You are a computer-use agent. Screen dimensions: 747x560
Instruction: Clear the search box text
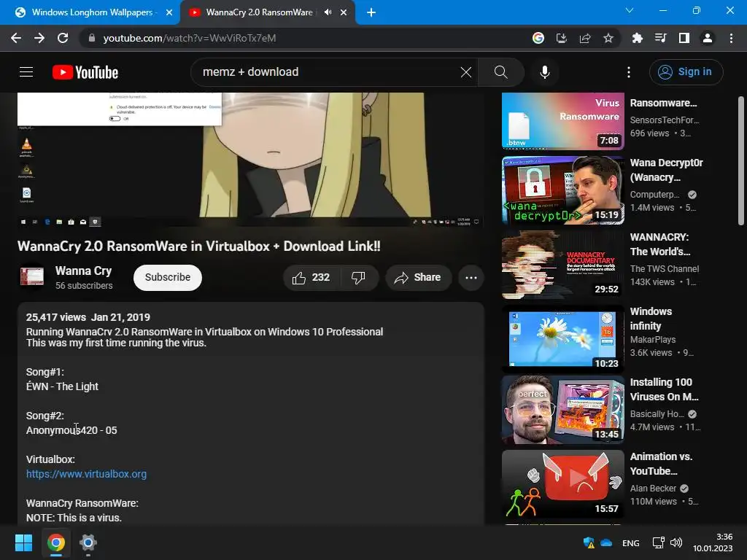(466, 72)
